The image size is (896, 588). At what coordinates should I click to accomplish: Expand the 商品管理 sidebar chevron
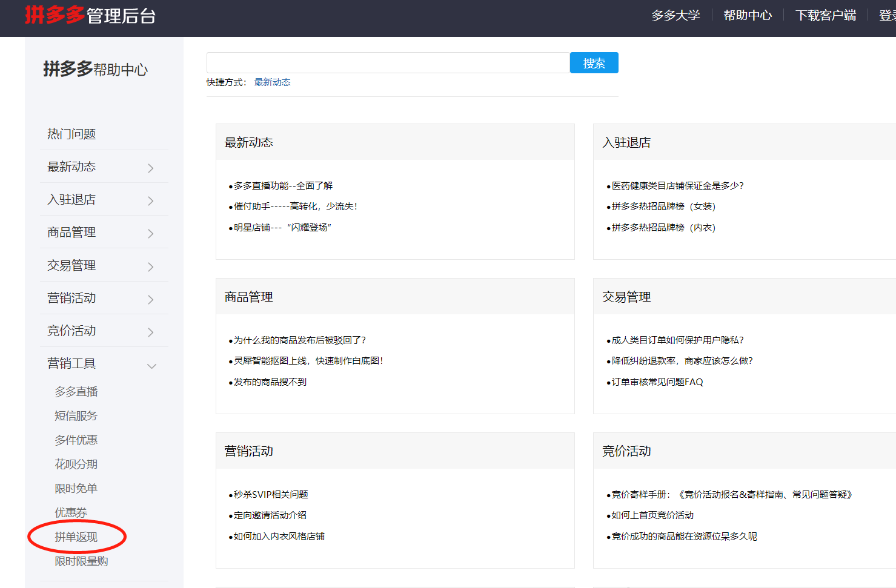pos(151,233)
